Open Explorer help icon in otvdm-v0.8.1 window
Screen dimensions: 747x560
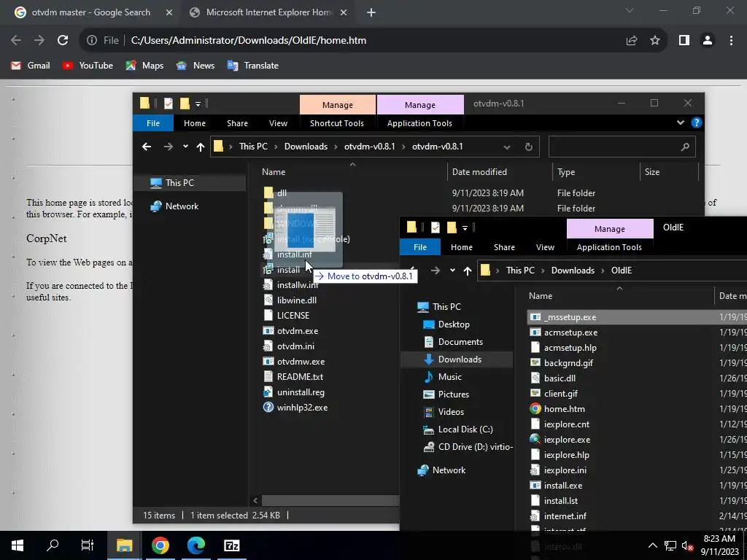696,122
